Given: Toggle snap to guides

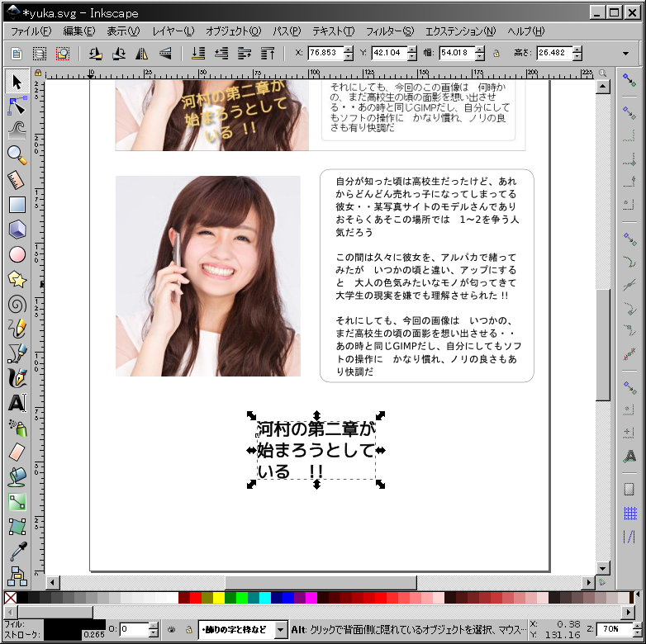Looking at the screenshot, I should point(629,537).
